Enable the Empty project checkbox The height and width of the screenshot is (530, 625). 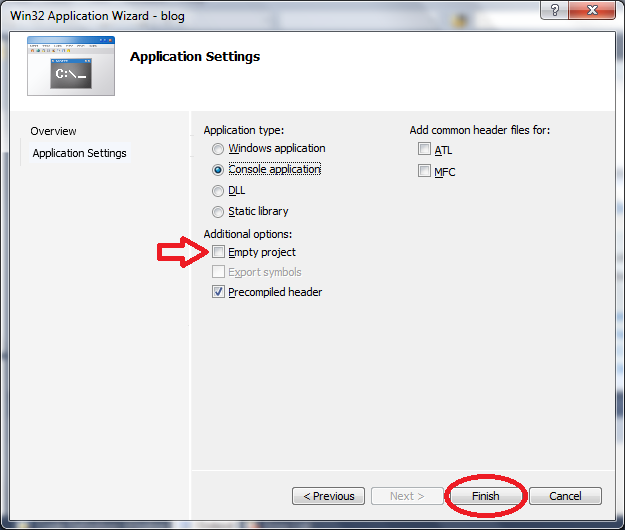(218, 252)
